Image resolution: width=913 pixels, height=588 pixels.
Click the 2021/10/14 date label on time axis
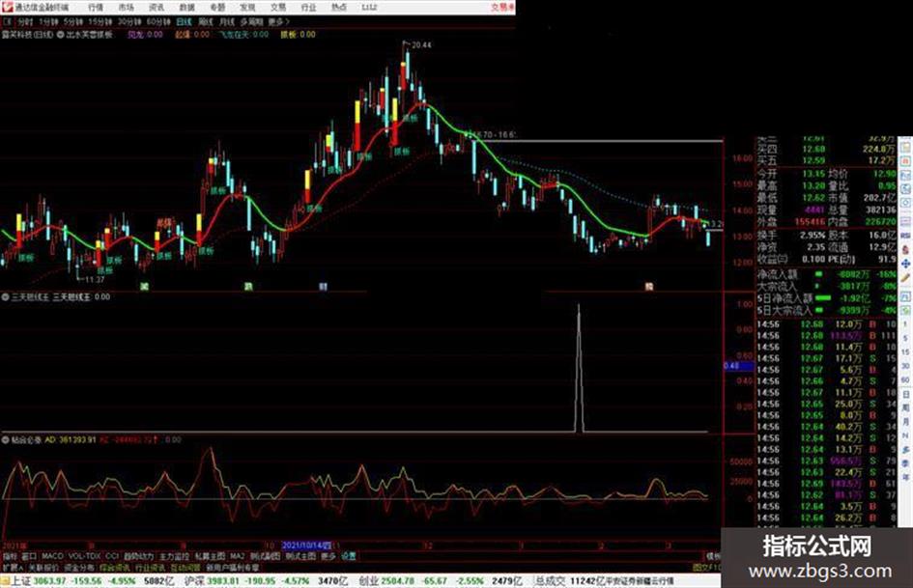coord(306,546)
